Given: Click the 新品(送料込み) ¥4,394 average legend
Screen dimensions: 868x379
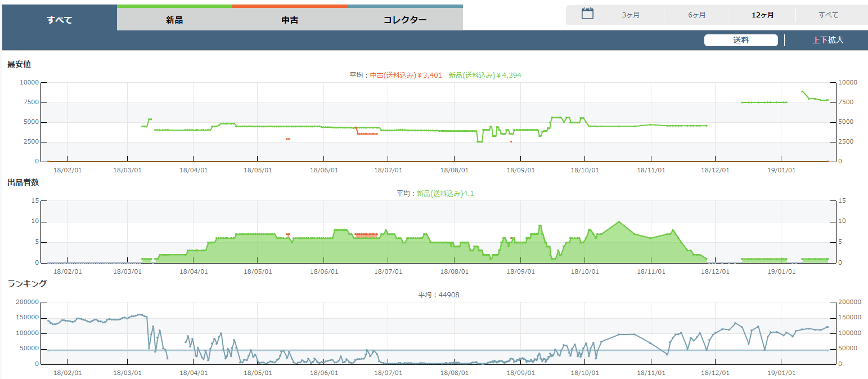Looking at the screenshot, I should coord(485,75).
